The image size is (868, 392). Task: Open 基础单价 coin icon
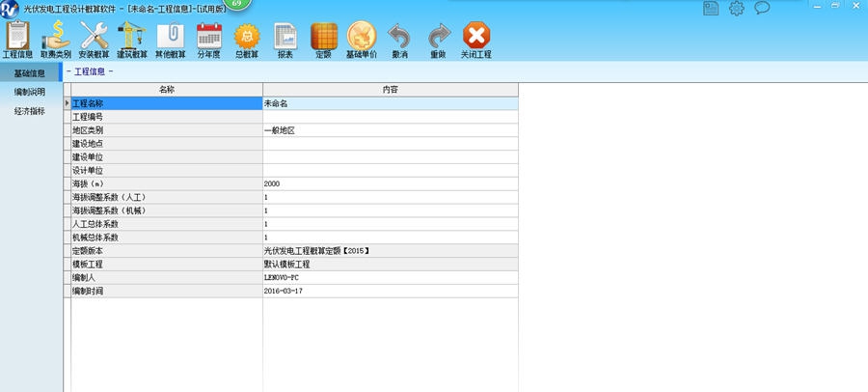(x=362, y=40)
